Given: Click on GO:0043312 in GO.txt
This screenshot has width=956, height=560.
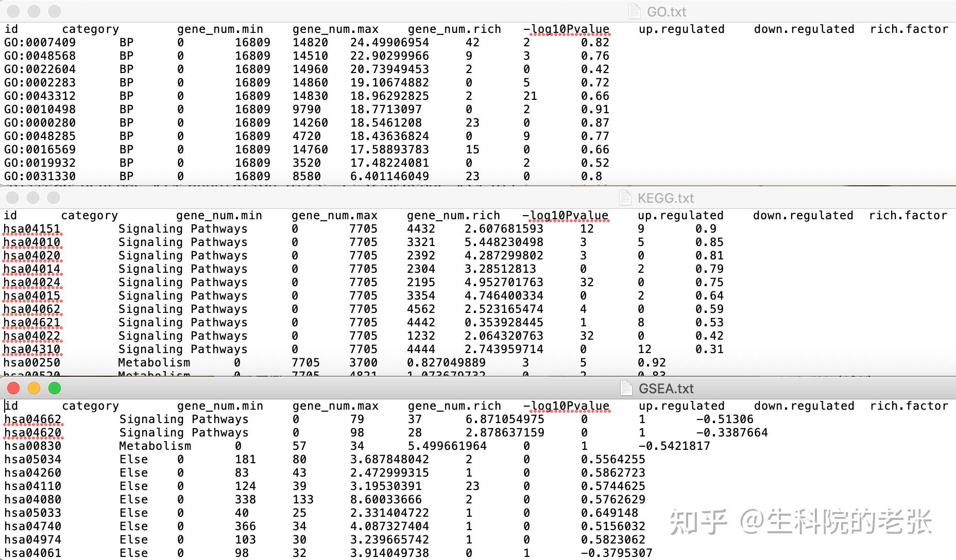Looking at the screenshot, I should [40, 96].
